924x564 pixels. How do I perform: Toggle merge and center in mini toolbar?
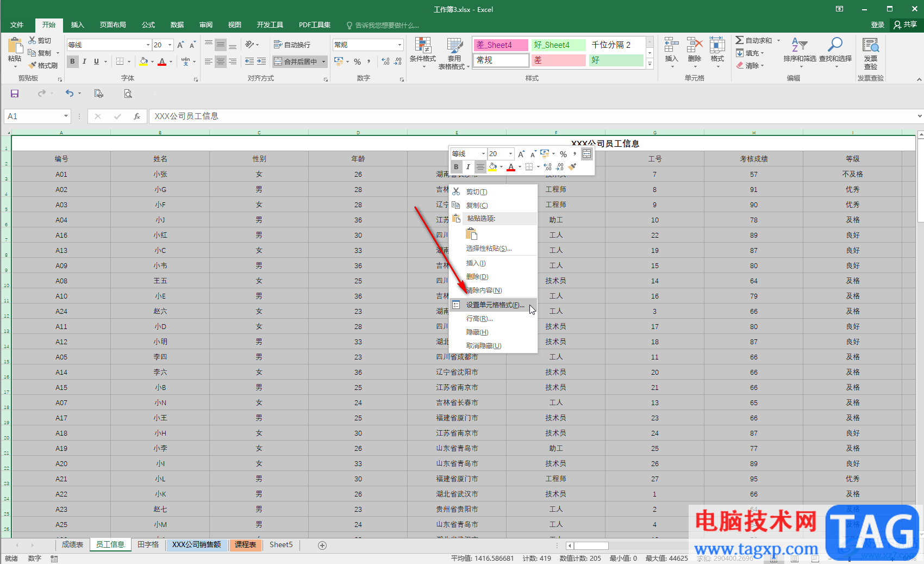coord(586,154)
